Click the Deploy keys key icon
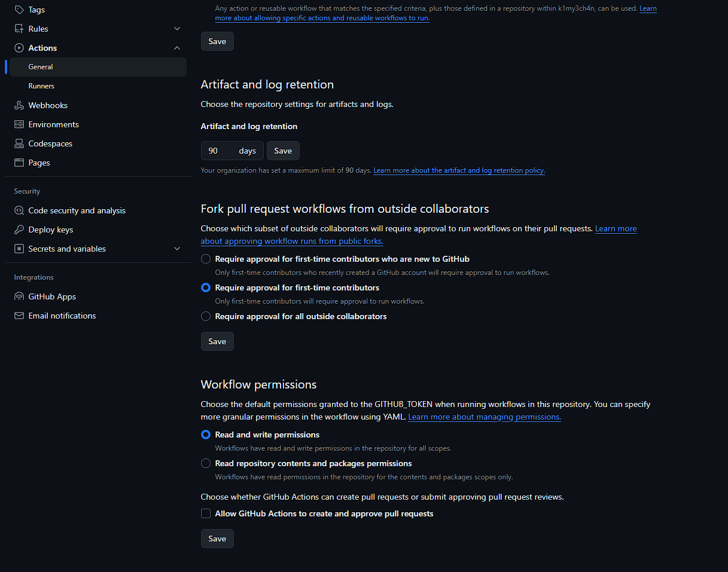 (19, 230)
